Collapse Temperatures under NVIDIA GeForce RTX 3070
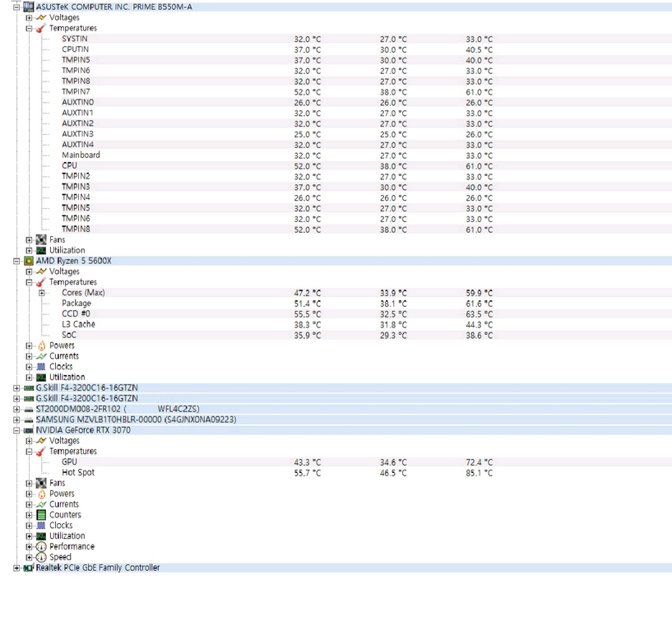This screenshot has height=617, width=672. coord(29,452)
